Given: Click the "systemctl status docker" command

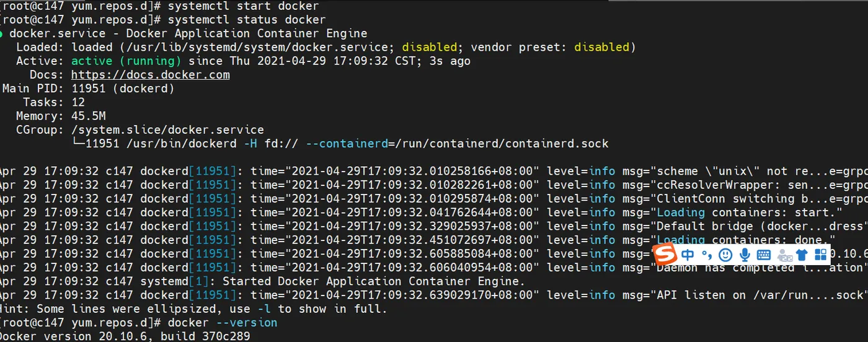Looking at the screenshot, I should tap(246, 20).
